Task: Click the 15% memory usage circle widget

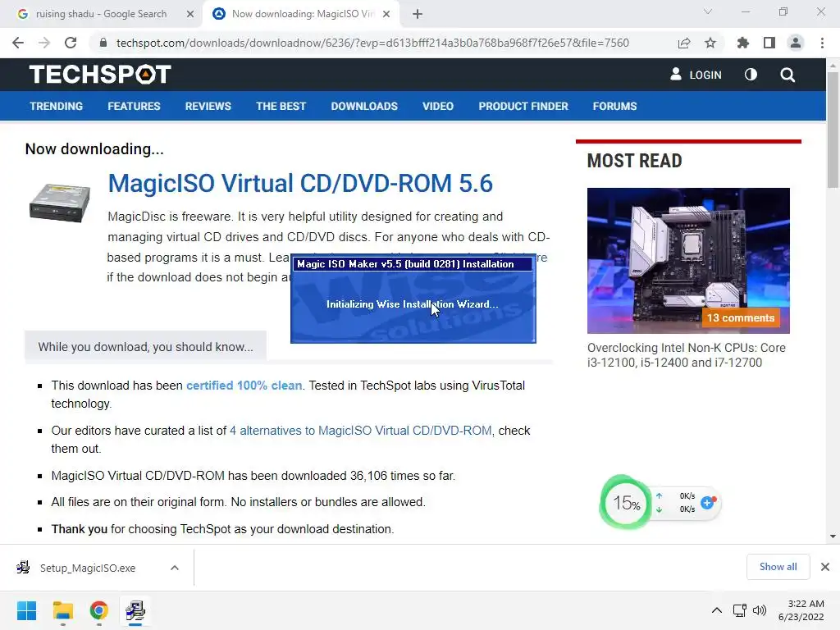Action: 624,503
